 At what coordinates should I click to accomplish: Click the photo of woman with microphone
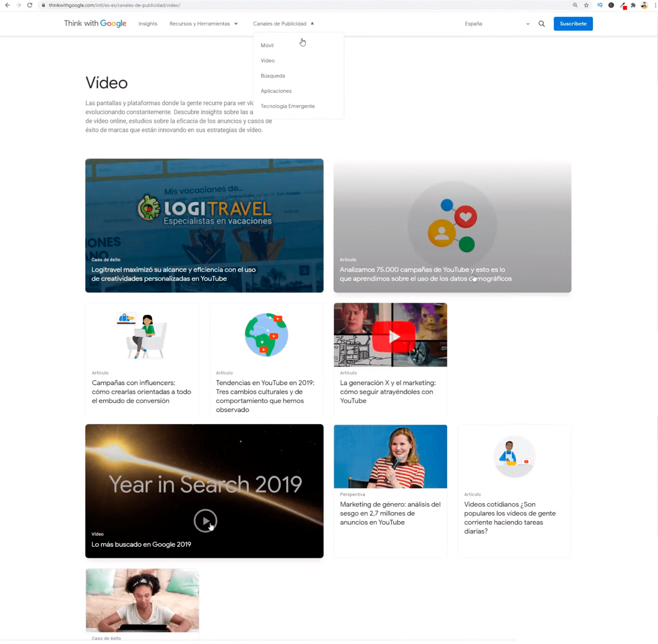[x=390, y=456]
